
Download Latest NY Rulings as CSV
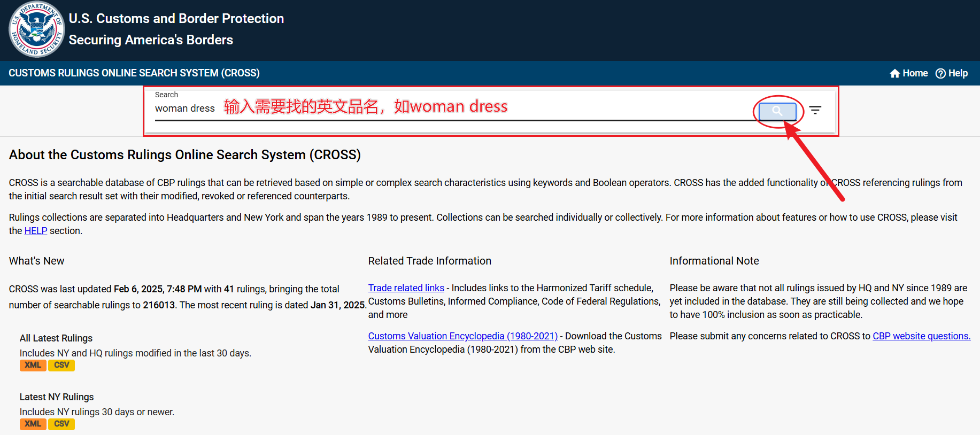61,424
